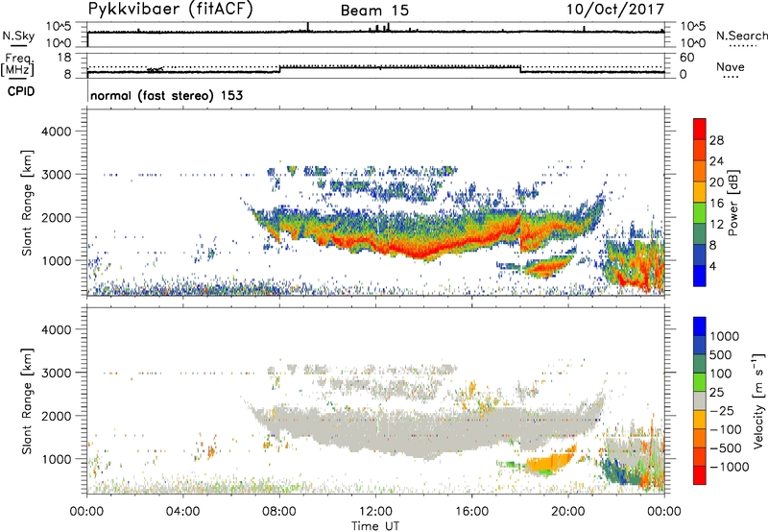Pick the gray segment of the velocity colorbar
The height and width of the screenshot is (532, 768).
point(700,400)
